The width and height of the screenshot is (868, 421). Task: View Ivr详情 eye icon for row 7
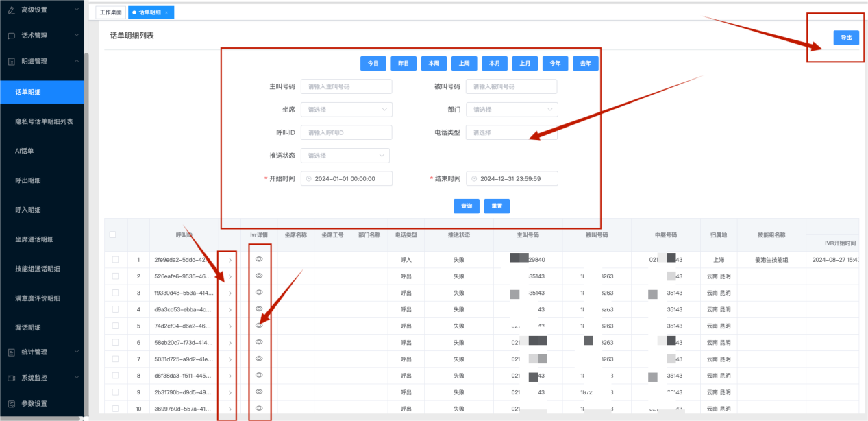pos(259,359)
